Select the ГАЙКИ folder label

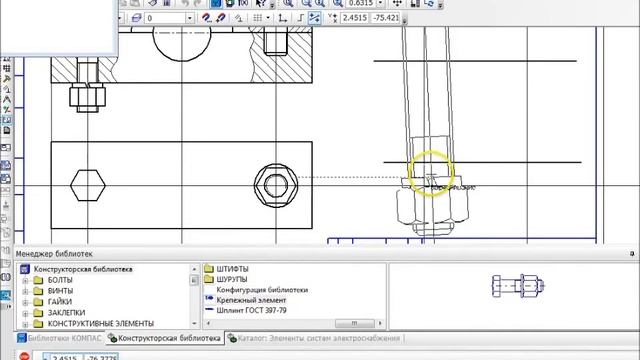[x=60, y=302]
